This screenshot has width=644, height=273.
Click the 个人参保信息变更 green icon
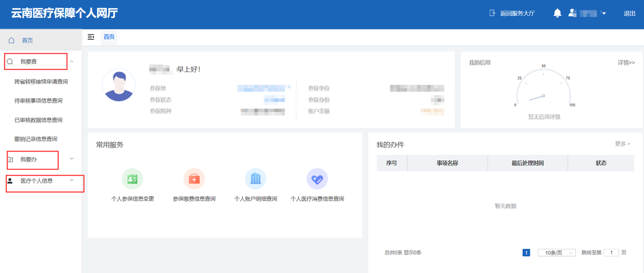click(132, 179)
